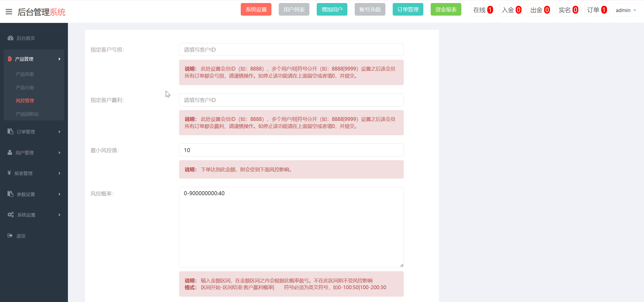Image resolution: width=644 pixels, height=302 pixels.
Task: Click the dashboard icon beside 后台首页
Action: point(10,38)
